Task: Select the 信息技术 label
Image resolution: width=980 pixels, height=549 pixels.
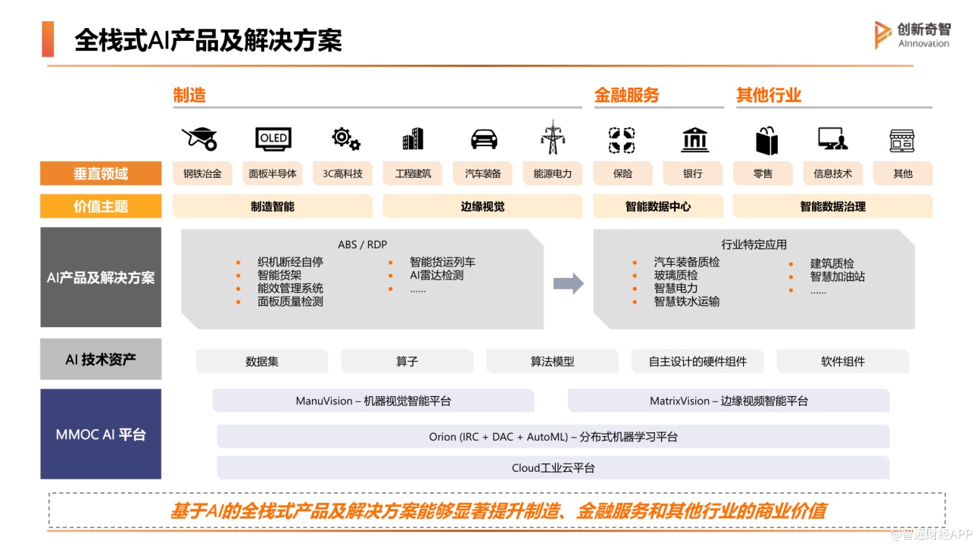Action: 833,173
